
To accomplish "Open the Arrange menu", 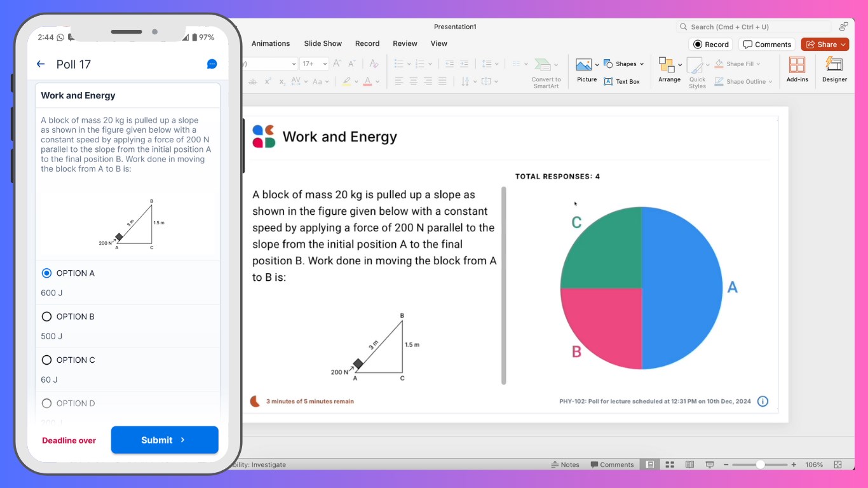I will click(670, 70).
